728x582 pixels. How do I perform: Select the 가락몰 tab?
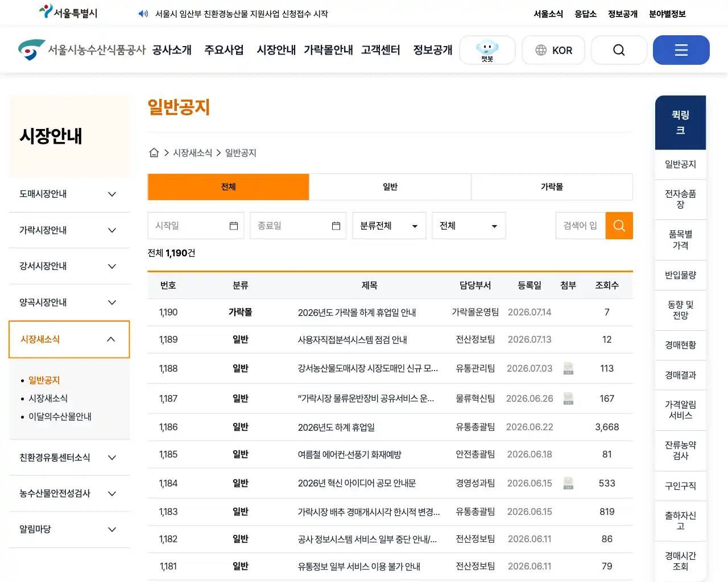tap(552, 187)
